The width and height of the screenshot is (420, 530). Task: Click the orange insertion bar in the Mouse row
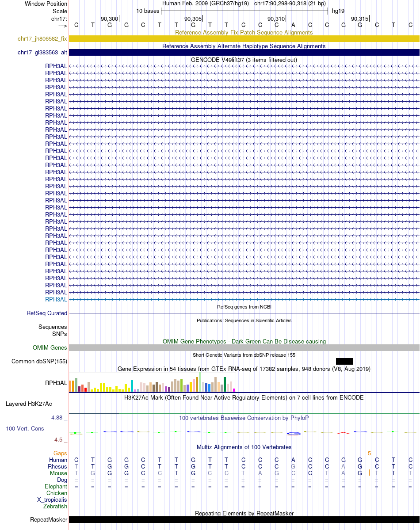click(369, 473)
